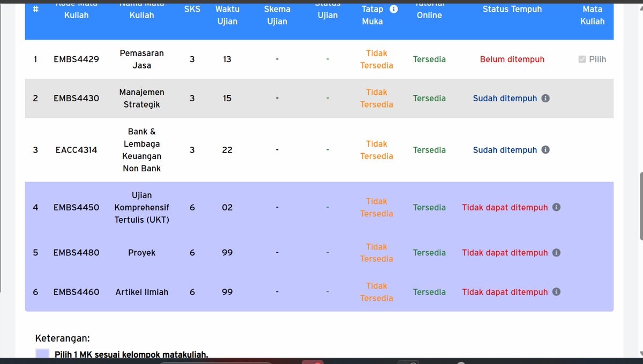Click Sudah ditempuh text in EACC4314 row
Viewport: 643px width, 364px height.
[x=505, y=150]
